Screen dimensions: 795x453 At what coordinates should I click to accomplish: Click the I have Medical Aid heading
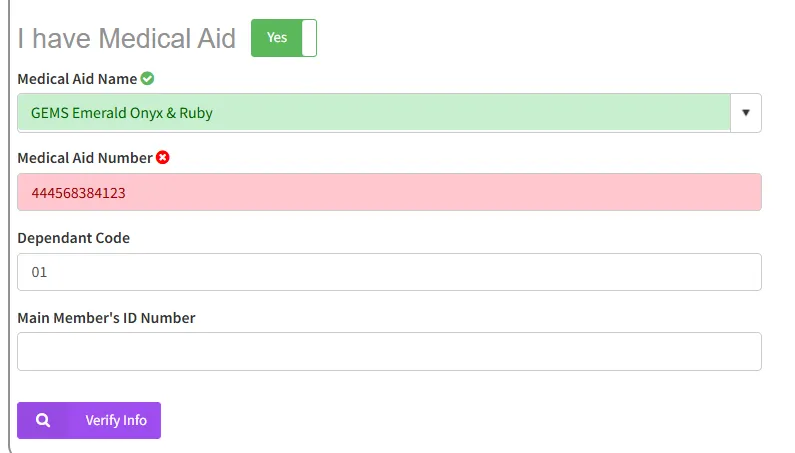click(x=127, y=38)
